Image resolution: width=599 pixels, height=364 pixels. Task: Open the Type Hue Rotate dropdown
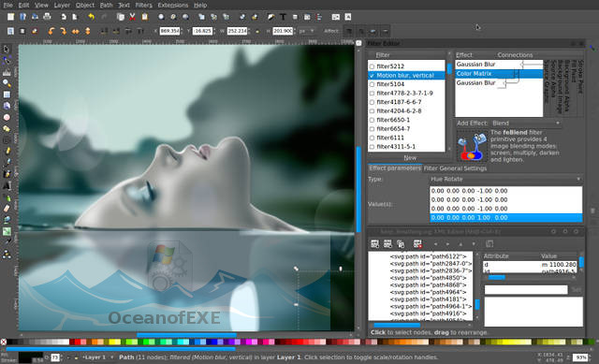tap(505, 179)
